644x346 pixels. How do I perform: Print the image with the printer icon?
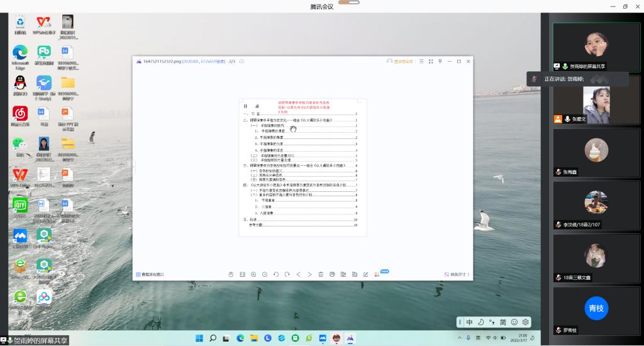(x=332, y=274)
